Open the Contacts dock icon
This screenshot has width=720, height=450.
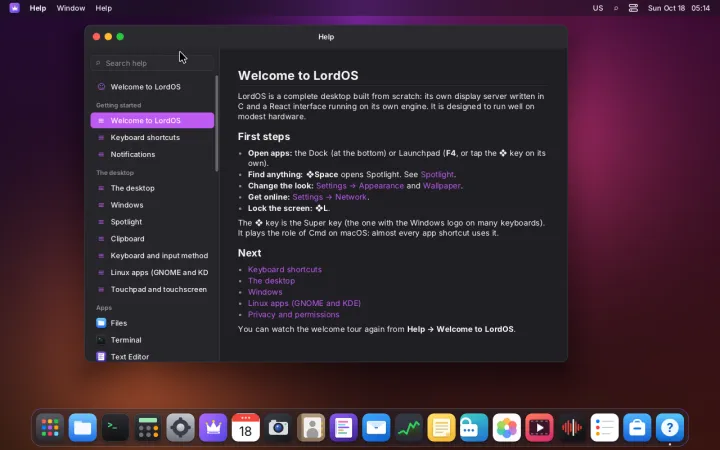click(311, 428)
